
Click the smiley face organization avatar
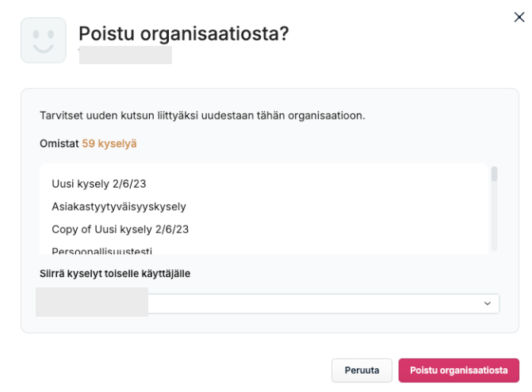44,40
